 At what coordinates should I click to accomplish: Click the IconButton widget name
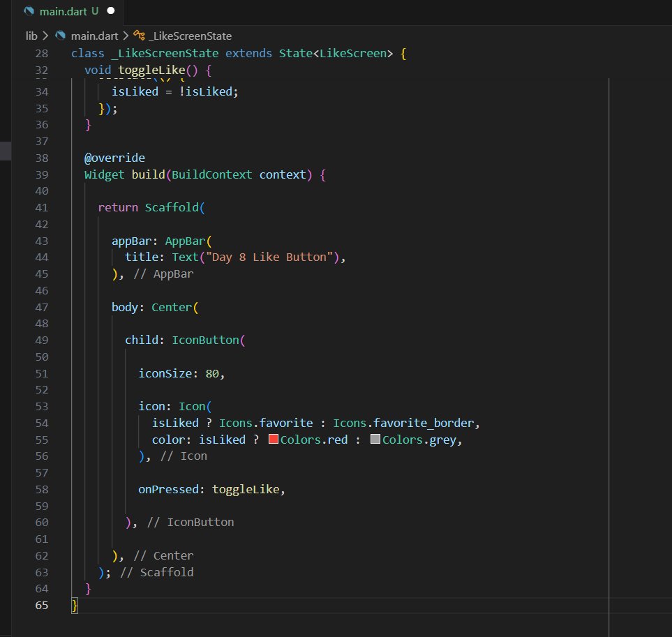pyautogui.click(x=205, y=340)
